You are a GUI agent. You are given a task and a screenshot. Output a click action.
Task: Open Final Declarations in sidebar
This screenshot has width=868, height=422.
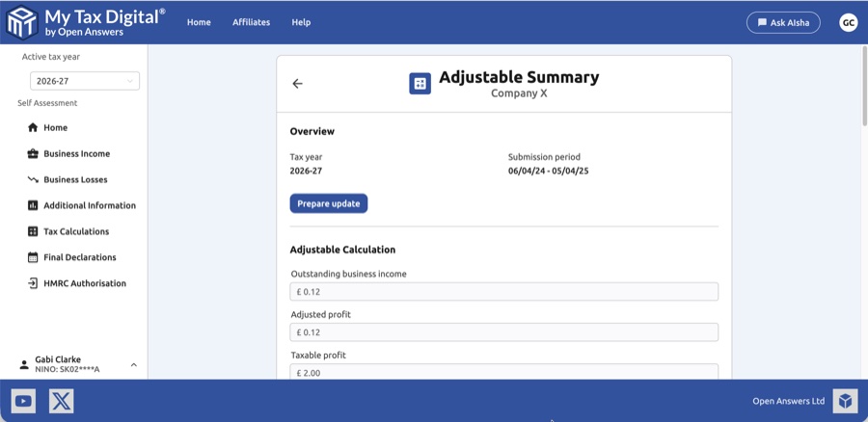(80, 257)
